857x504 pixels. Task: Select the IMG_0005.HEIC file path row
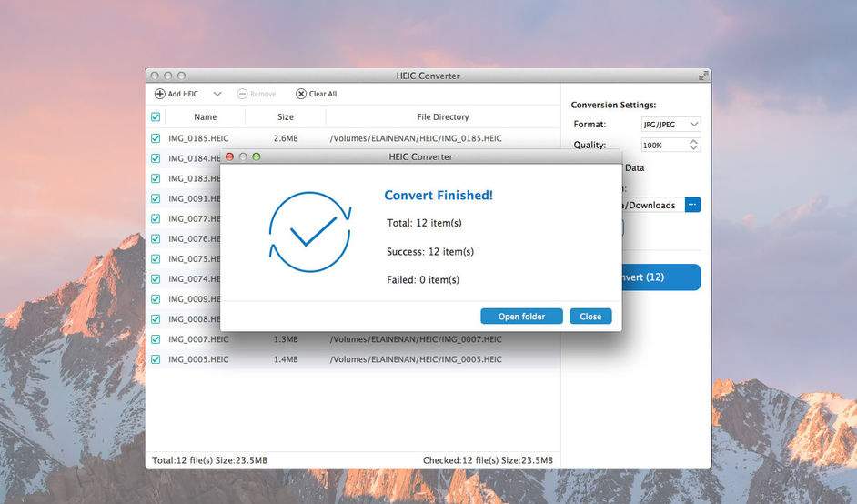(x=416, y=359)
